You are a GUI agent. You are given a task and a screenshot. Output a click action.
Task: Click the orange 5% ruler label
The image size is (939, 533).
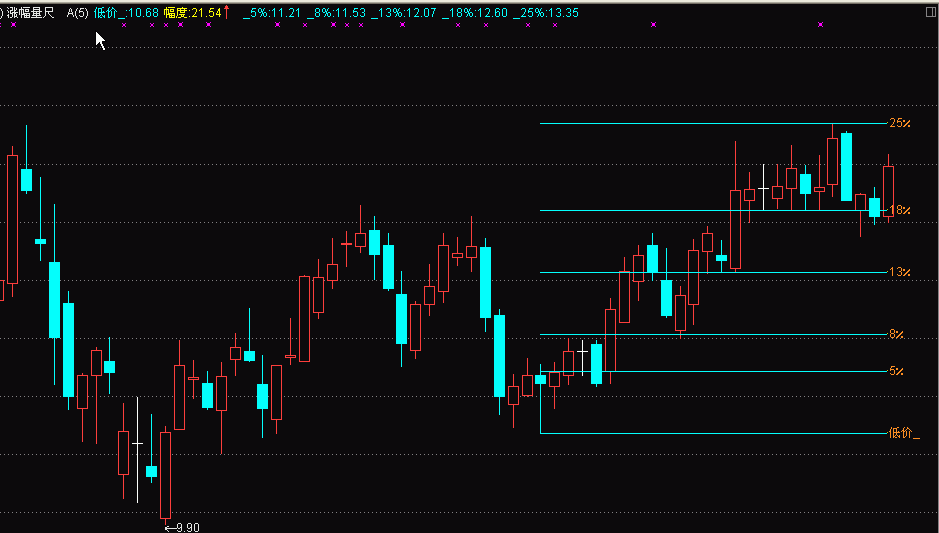[896, 371]
